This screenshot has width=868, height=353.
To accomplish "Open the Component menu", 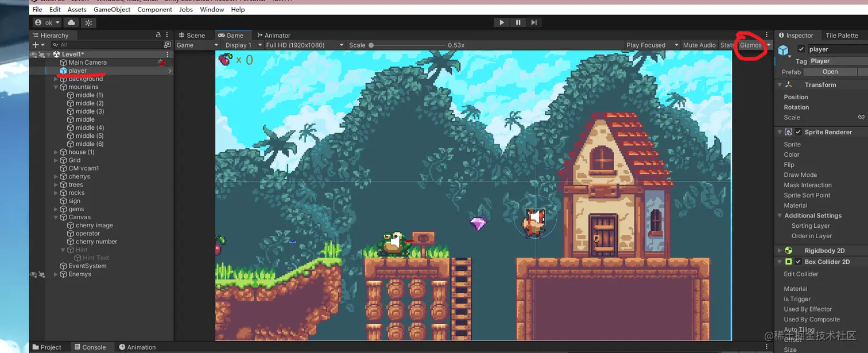I will click(x=154, y=10).
